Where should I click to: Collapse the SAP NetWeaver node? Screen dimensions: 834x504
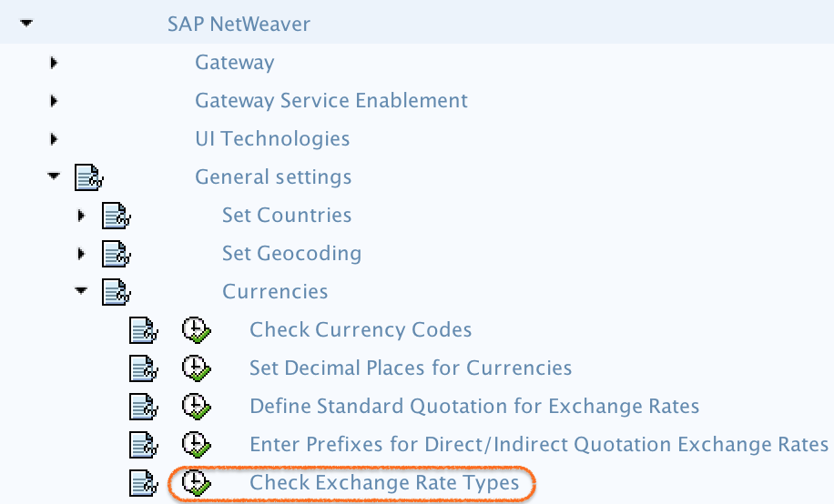[x=26, y=23]
